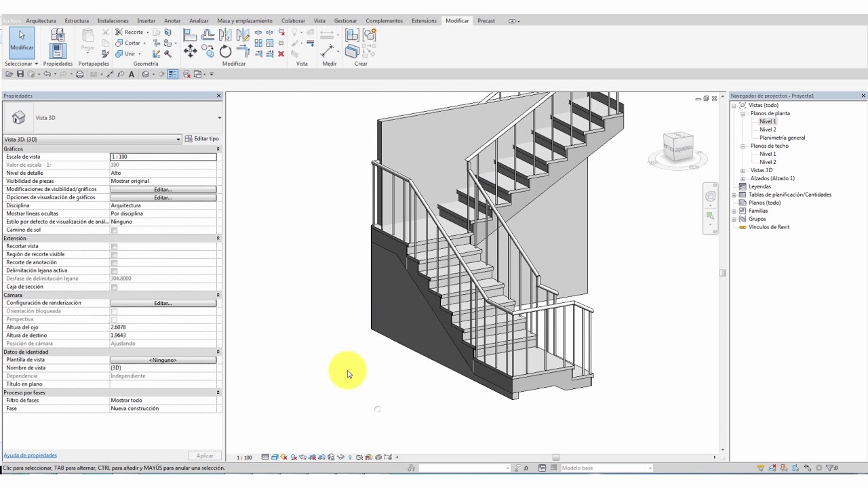Open the Arquitectura ribbon tab
868x488 pixels.
(41, 21)
